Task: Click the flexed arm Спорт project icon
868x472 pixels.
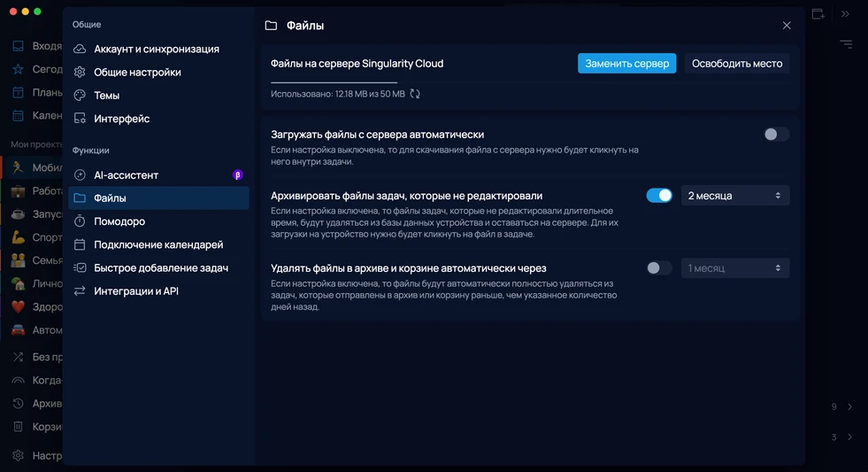Action: tap(19, 237)
